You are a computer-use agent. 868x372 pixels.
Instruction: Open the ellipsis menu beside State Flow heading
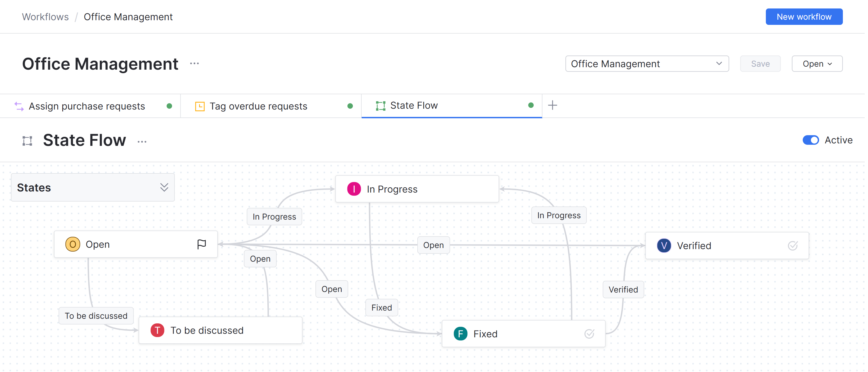click(x=142, y=141)
